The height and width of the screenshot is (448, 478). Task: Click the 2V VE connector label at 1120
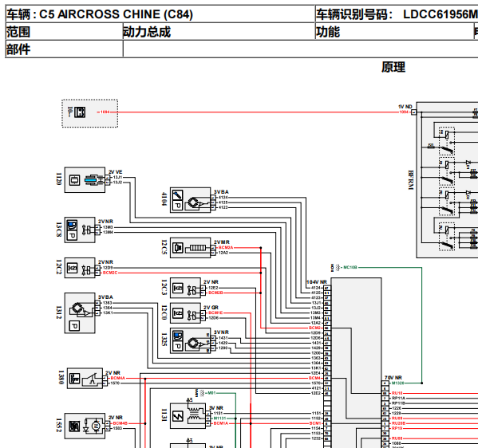point(115,171)
